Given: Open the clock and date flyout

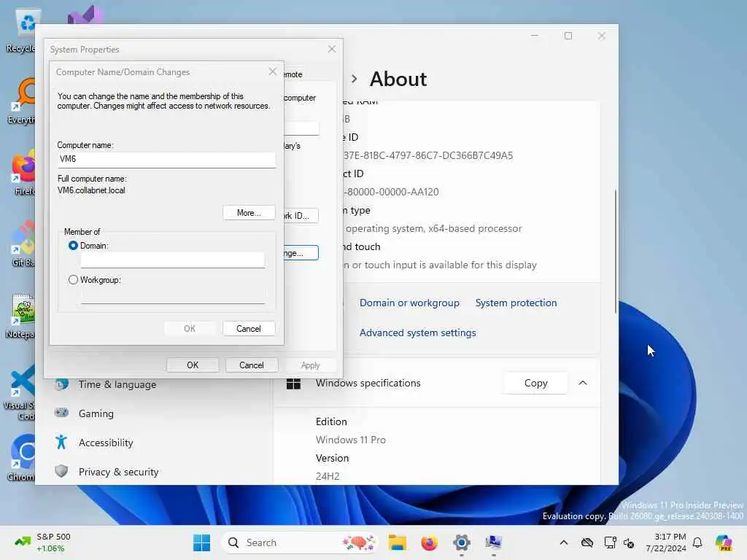Looking at the screenshot, I should (x=666, y=542).
